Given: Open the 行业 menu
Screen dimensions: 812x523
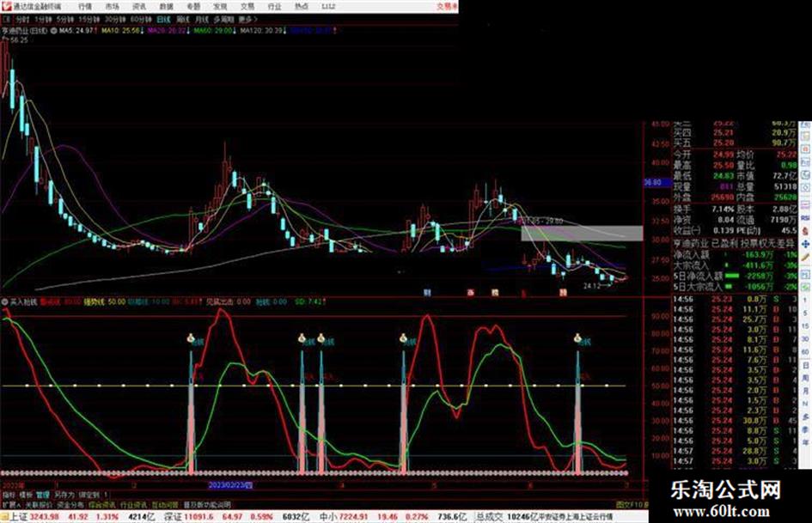Looking at the screenshot, I should [274, 7].
